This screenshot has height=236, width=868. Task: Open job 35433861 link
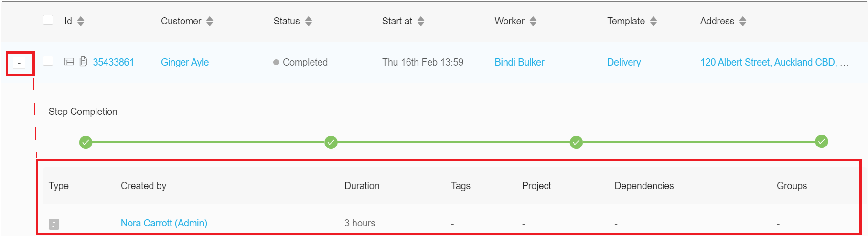[113, 62]
